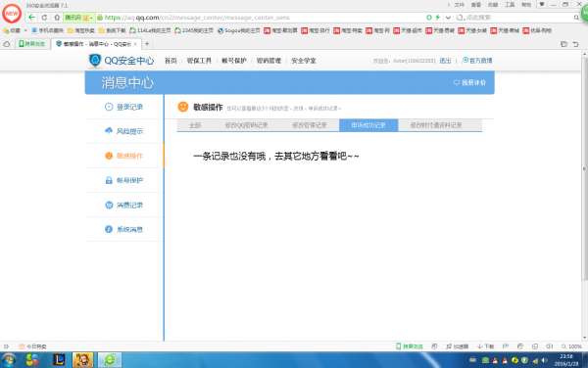The height and width of the screenshot is (368, 588).
Task: Open new tab with plus button
Action: tap(147, 44)
